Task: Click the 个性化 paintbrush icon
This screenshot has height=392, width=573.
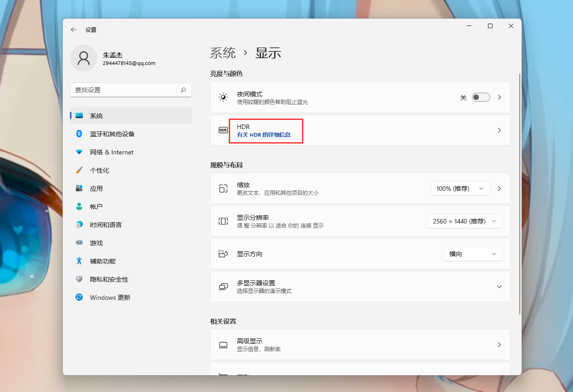Action: pyautogui.click(x=79, y=170)
